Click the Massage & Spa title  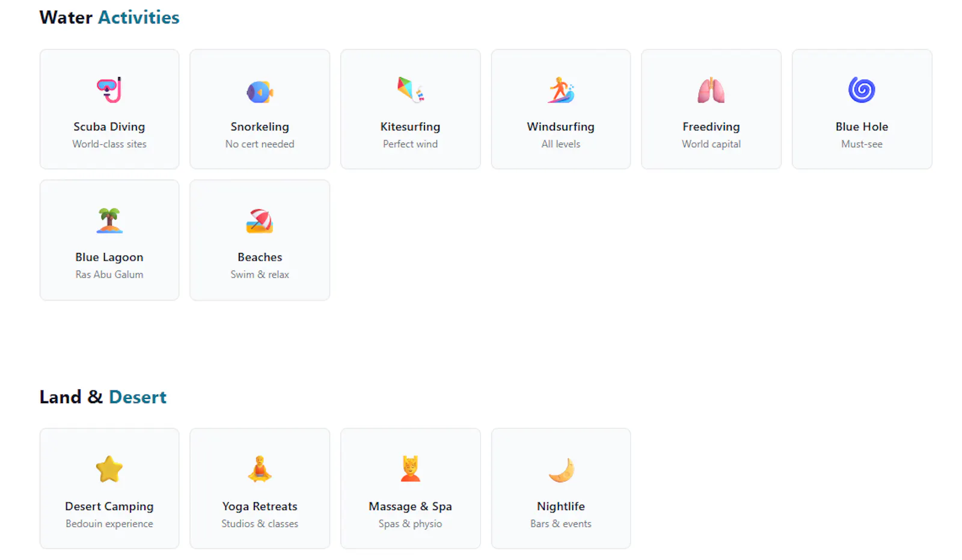click(x=411, y=507)
